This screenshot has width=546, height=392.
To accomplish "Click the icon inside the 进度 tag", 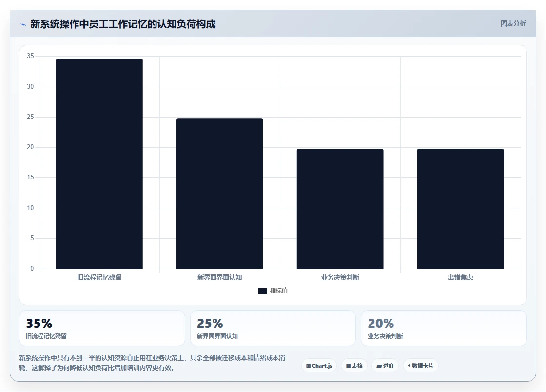I will pyautogui.click(x=379, y=366).
